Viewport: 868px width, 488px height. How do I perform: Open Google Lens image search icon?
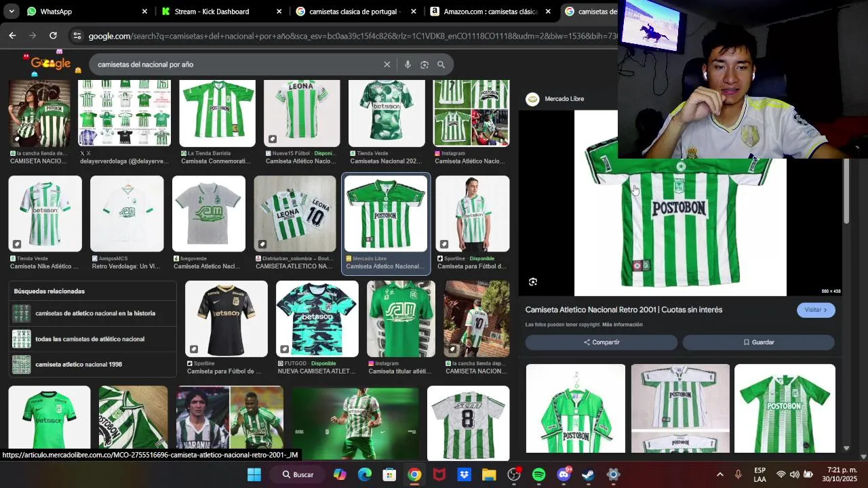tap(425, 64)
